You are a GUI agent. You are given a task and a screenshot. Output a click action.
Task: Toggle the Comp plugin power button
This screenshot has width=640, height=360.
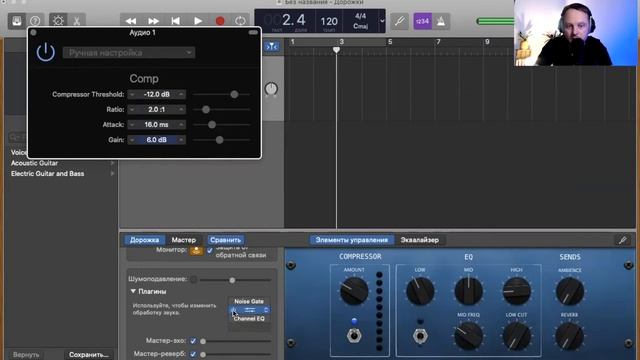click(x=46, y=52)
